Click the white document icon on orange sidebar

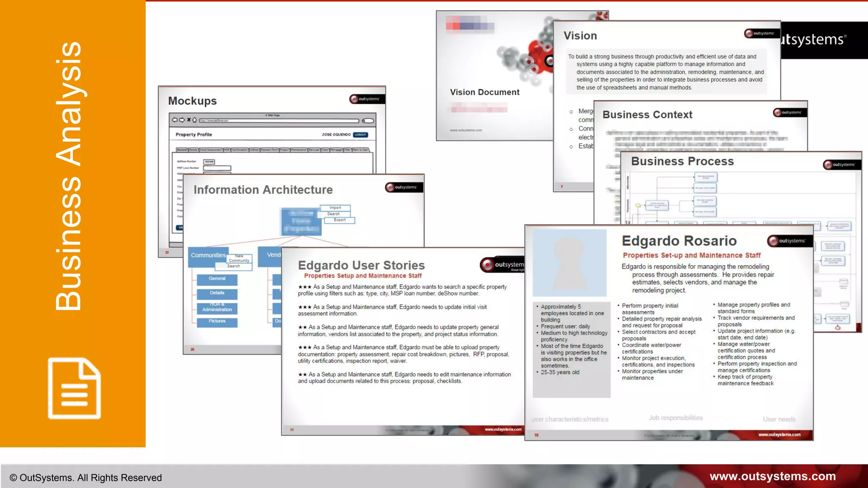(x=74, y=388)
